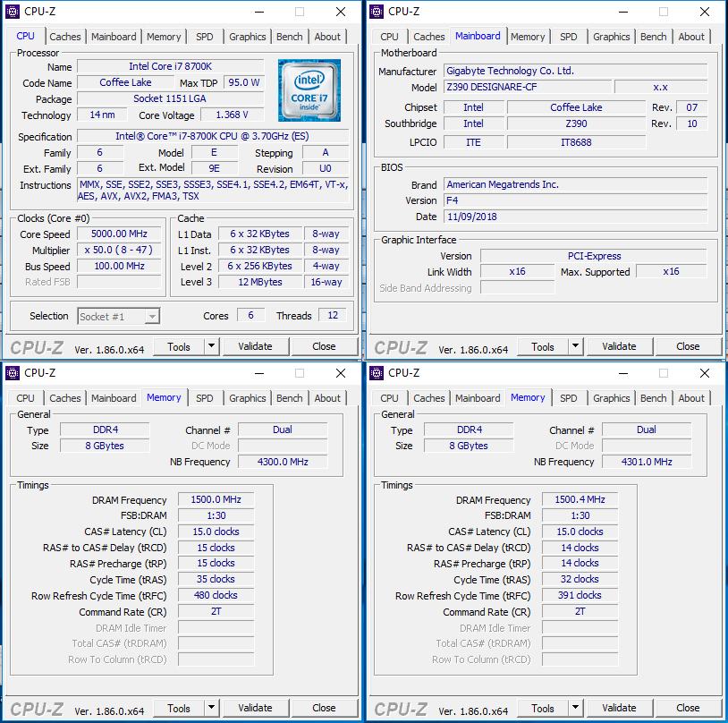
Task: Open the Bench tab in the Processor window
Action: [x=289, y=37]
